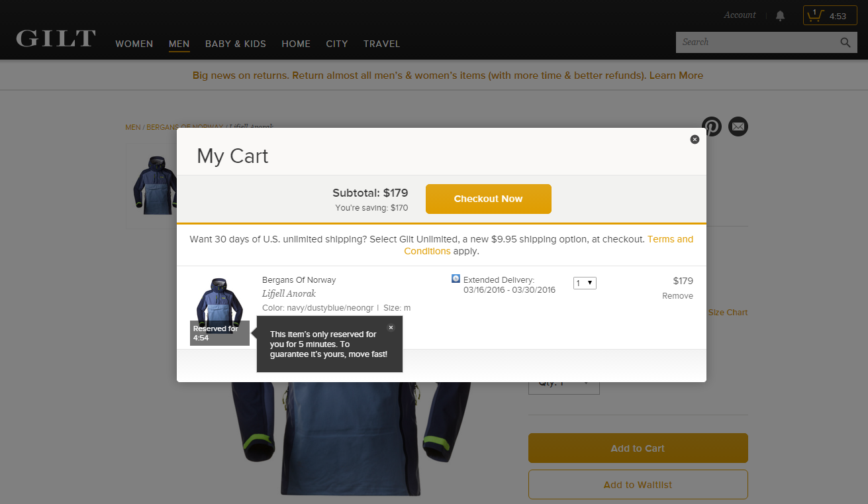Open the City menu
The width and height of the screenshot is (868, 504).
[337, 44]
